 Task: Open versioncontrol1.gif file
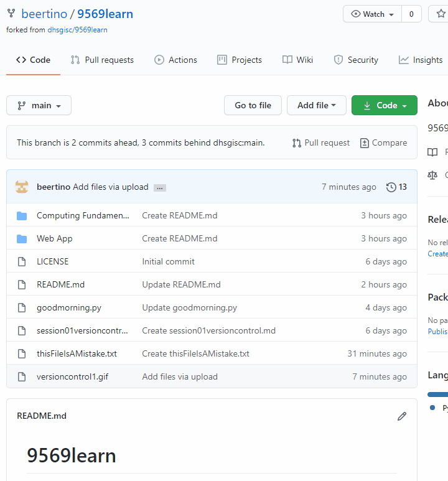click(72, 376)
